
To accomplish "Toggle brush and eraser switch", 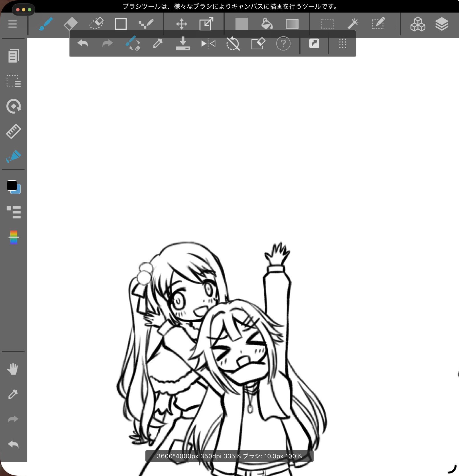I will (133, 44).
